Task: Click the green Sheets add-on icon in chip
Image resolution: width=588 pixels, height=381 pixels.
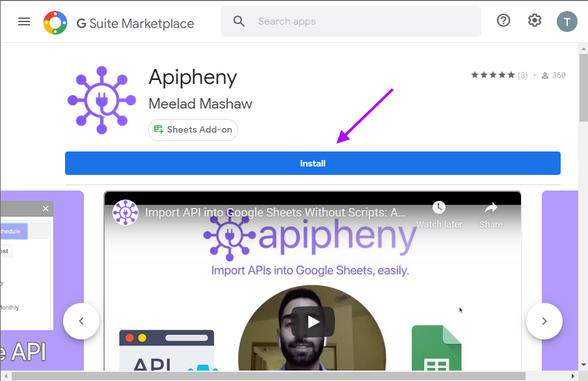Action: 159,129
